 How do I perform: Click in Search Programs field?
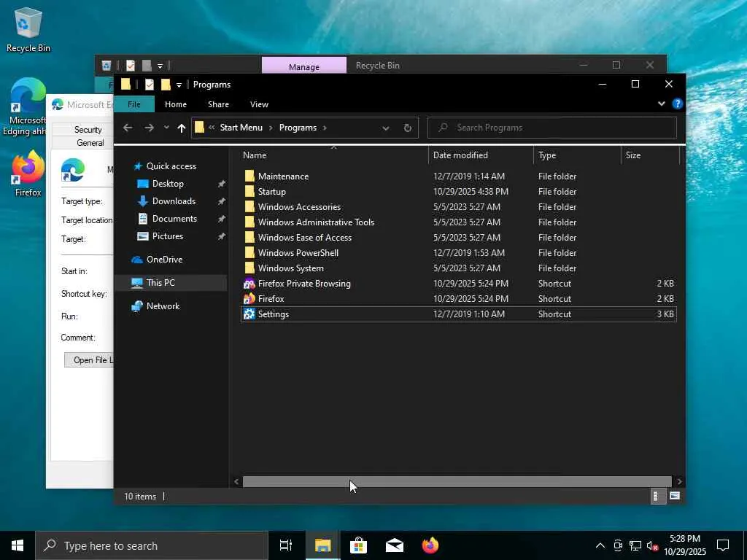[551, 128]
